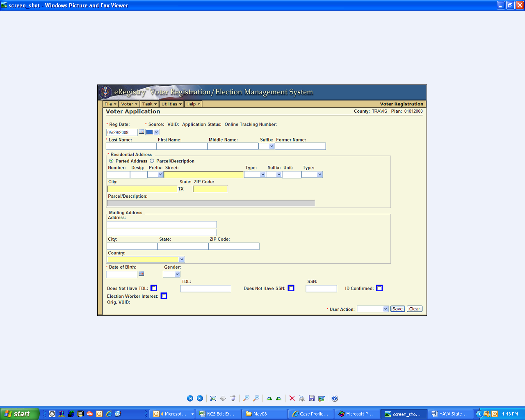Open the calendar picker beside Date of Birth
Image resolution: width=525 pixels, height=420 pixels.
coord(142,274)
